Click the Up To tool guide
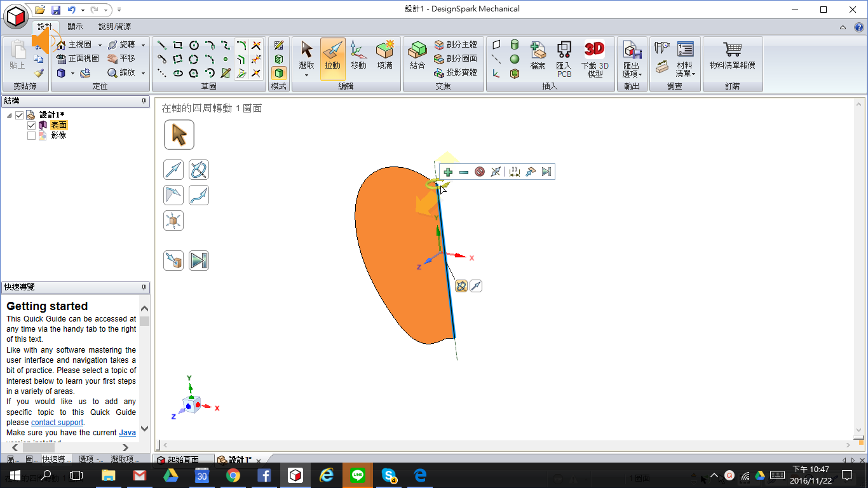Screen dimensions: 868x488 [173, 261]
